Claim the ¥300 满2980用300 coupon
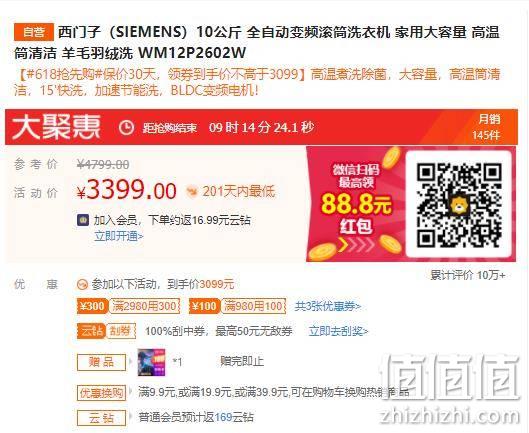Image resolution: width=529 pixels, height=433 pixels. click(128, 306)
